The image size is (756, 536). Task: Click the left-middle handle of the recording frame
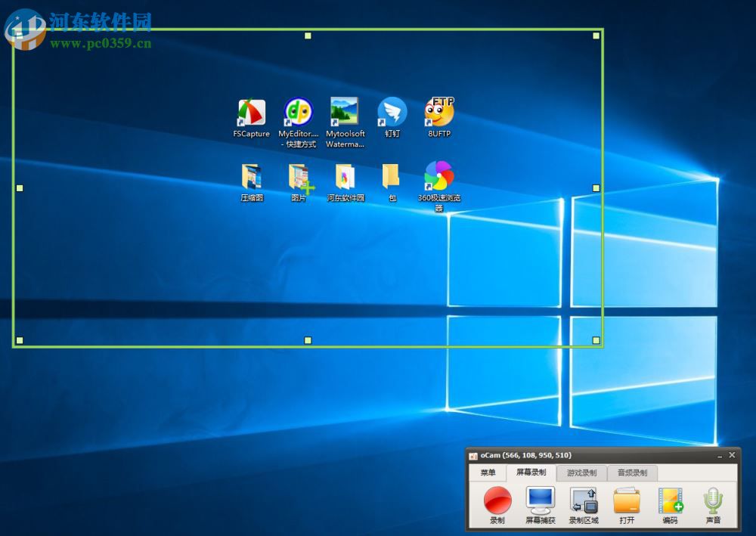pyautogui.click(x=20, y=188)
